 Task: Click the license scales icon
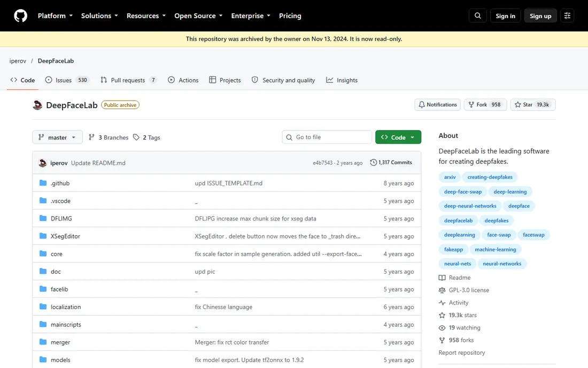[442, 290]
